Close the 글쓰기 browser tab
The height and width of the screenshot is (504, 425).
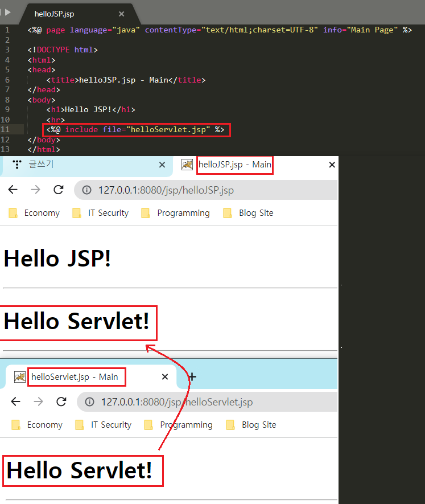coord(162,165)
